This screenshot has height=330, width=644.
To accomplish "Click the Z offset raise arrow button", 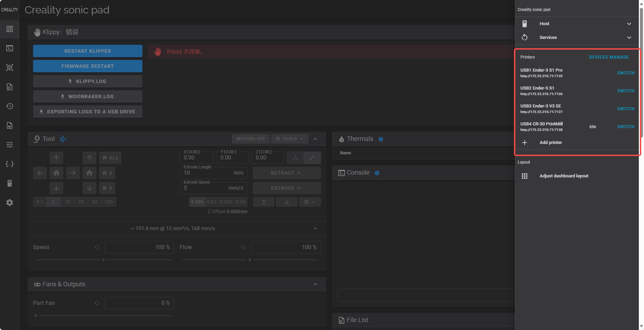I will pyautogui.click(x=264, y=202).
